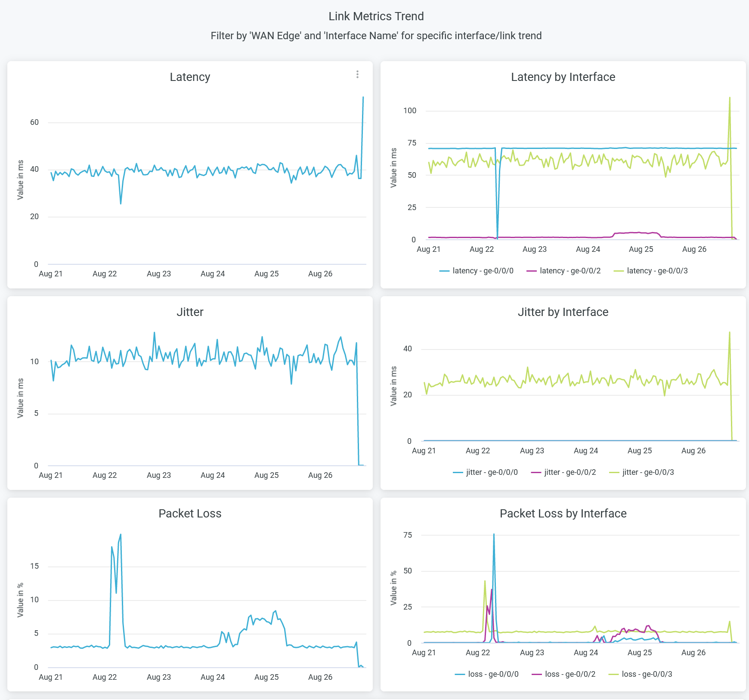This screenshot has width=749, height=700.
Task: Click Aug 24 label on Jitter chart axis
Action: pos(213,475)
